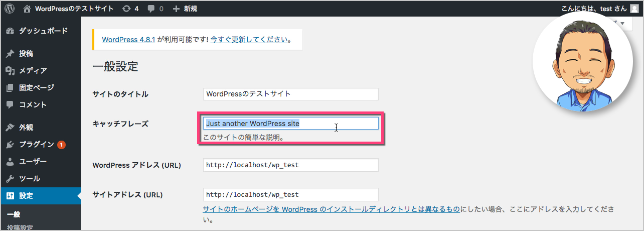Viewport: 644px width, 231px height.
Task: Click the ツール wrench icon
Action: click(10, 179)
